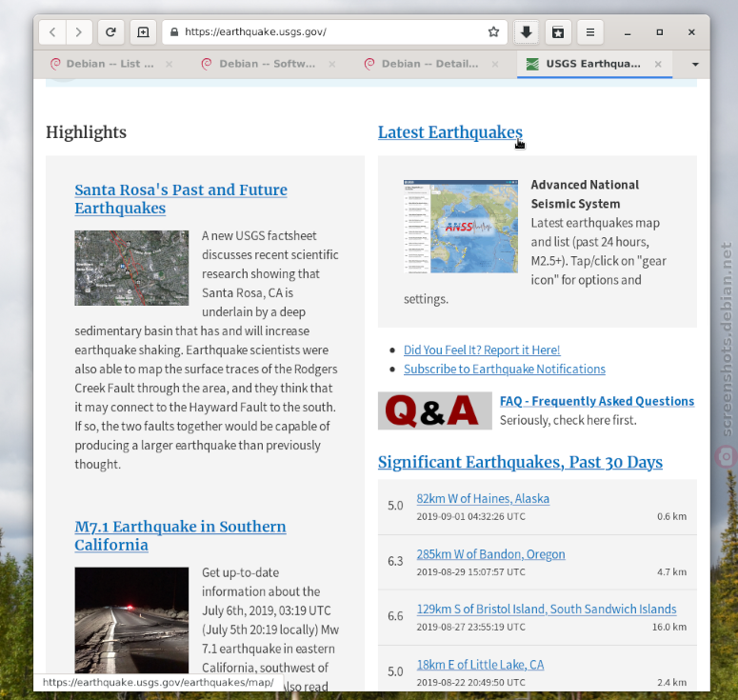Open a new tab with the plus icon
The image size is (738, 700).
(143, 32)
